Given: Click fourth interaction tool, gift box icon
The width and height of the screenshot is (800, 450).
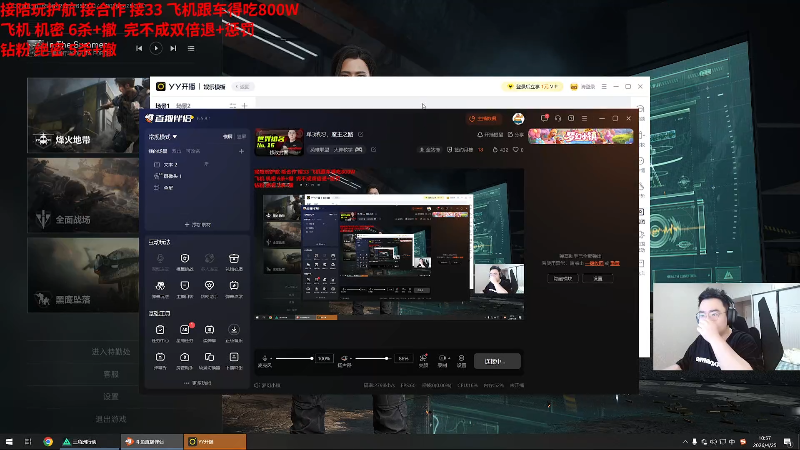Looking at the screenshot, I should click(x=234, y=261).
